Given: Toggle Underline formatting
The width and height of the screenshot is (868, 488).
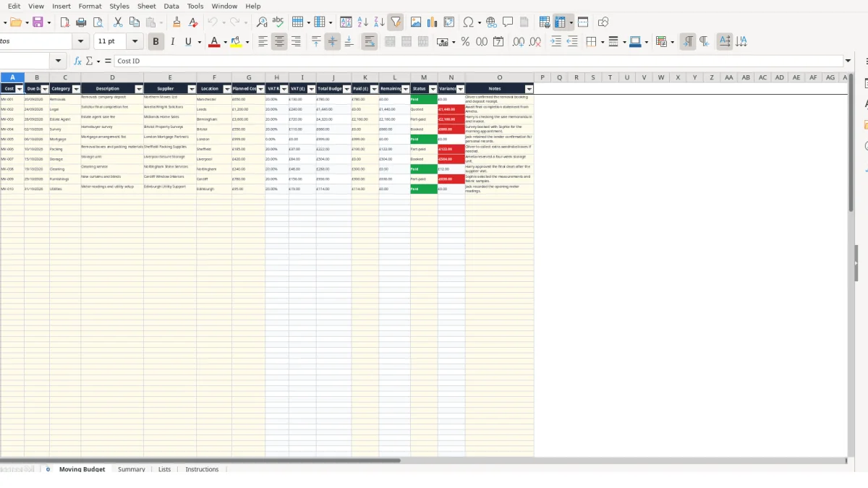Looking at the screenshot, I should pyautogui.click(x=189, y=42).
